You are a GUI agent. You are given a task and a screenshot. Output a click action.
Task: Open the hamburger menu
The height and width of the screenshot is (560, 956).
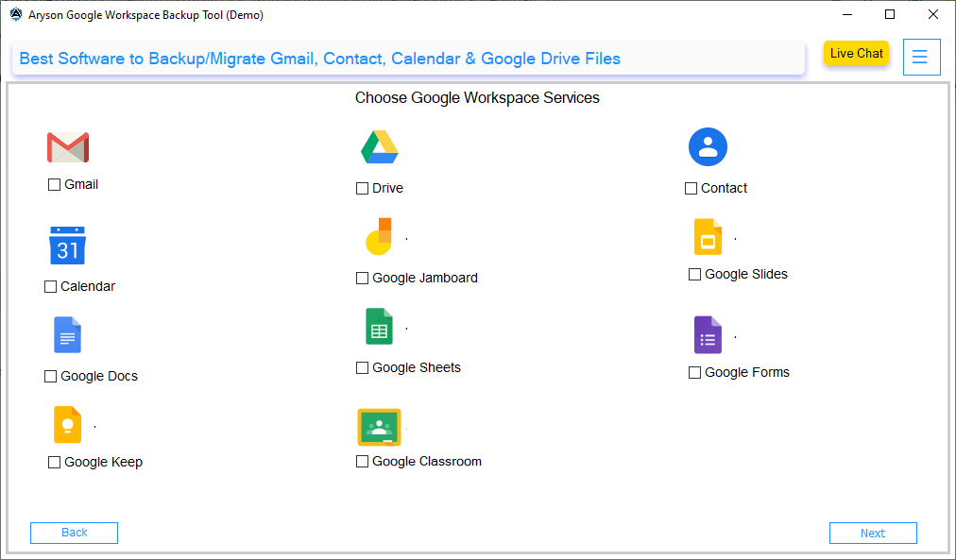pos(921,57)
